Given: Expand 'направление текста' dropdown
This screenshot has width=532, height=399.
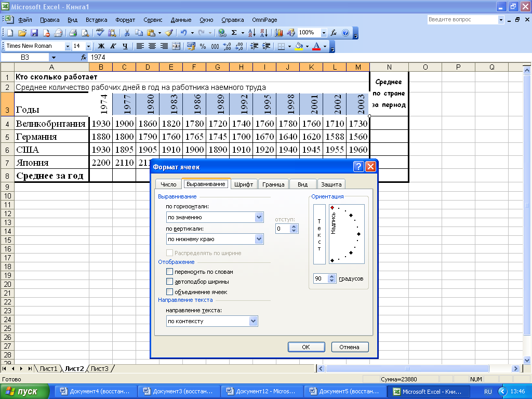Looking at the screenshot, I should pyautogui.click(x=253, y=321).
